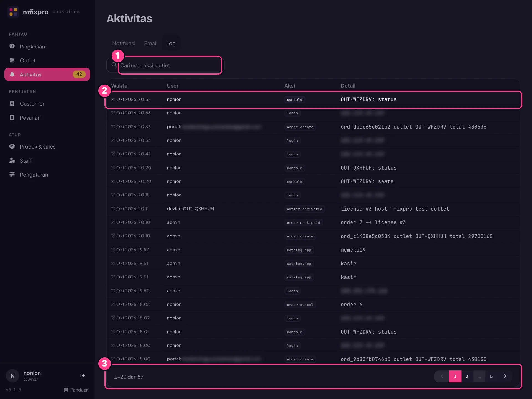
Task: Click the mfixpro logo icon
Action: coord(13,12)
